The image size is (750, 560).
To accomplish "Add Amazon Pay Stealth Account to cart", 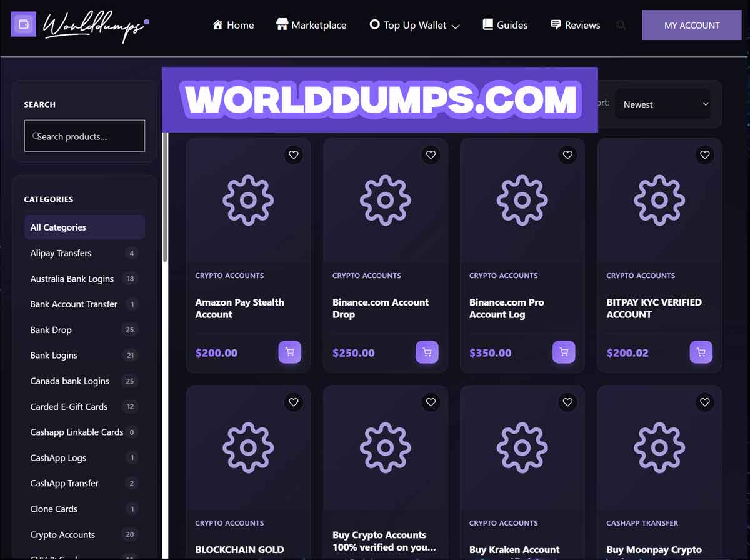I will point(290,352).
